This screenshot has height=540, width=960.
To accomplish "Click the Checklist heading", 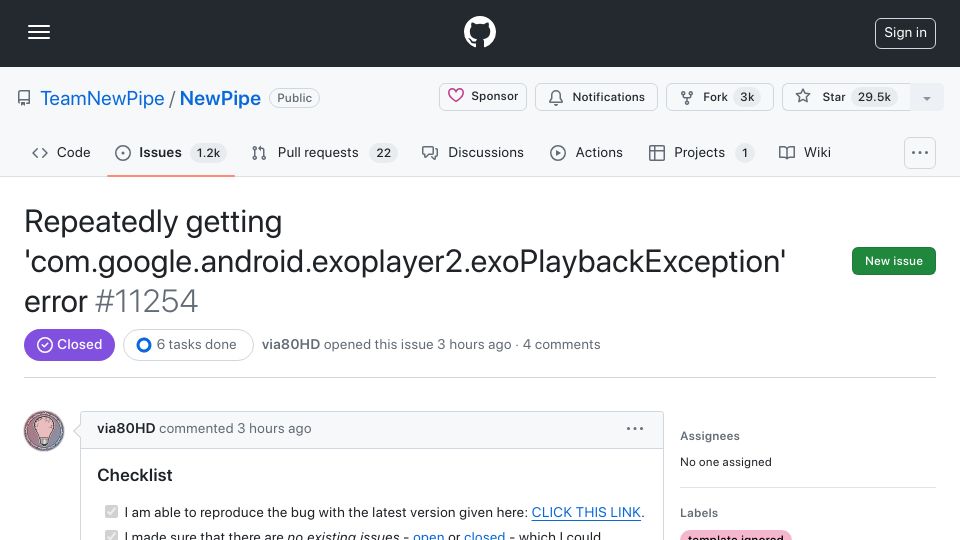I will [x=135, y=475].
